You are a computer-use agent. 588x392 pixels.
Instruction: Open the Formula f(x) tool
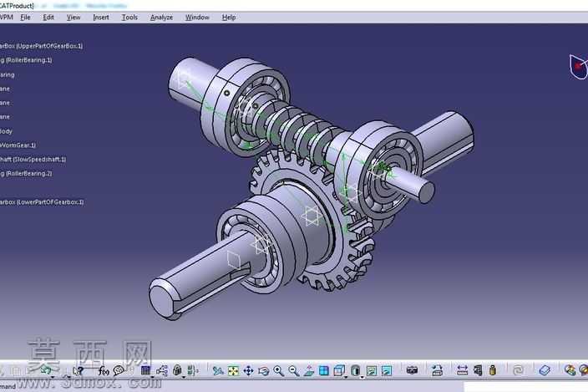pos(104,371)
